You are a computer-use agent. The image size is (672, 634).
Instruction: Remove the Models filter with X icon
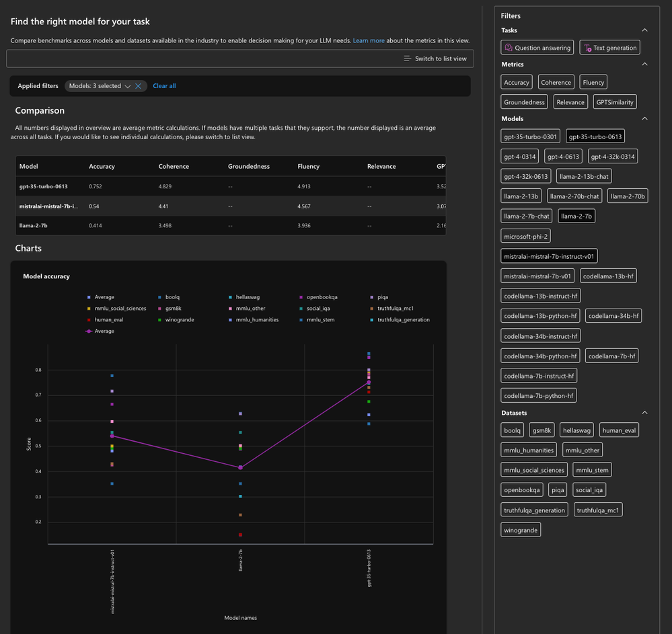[x=138, y=86]
